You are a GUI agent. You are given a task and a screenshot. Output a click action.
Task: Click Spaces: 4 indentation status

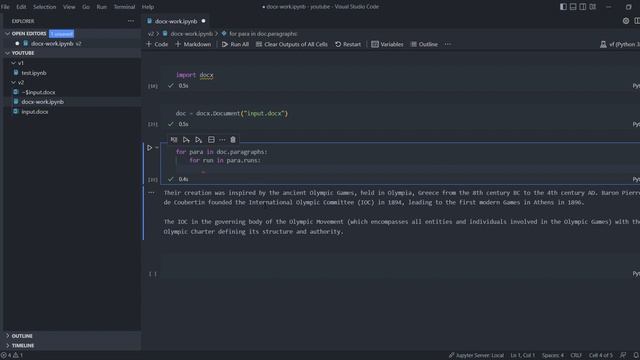click(x=553, y=355)
